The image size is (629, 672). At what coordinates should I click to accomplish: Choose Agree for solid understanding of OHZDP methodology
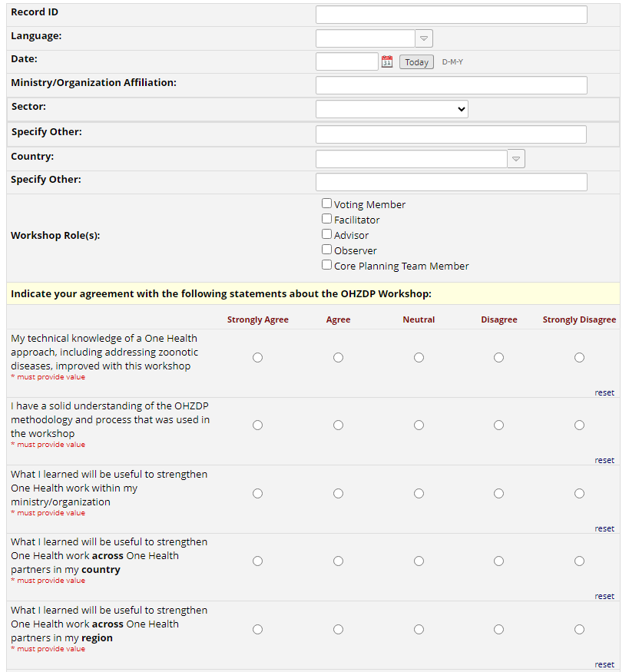[x=339, y=425]
